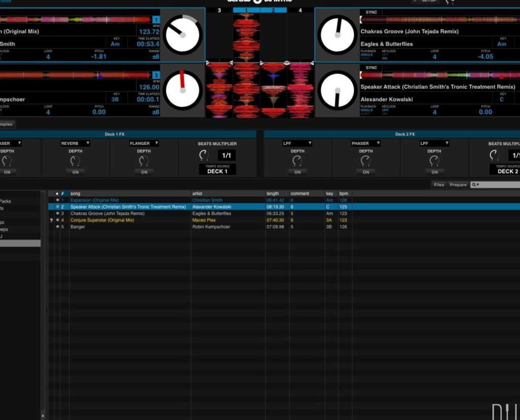Image resolution: width=520 pixels, height=420 pixels.
Task: Click the Speaker Attack deck platter
Action: (337, 90)
